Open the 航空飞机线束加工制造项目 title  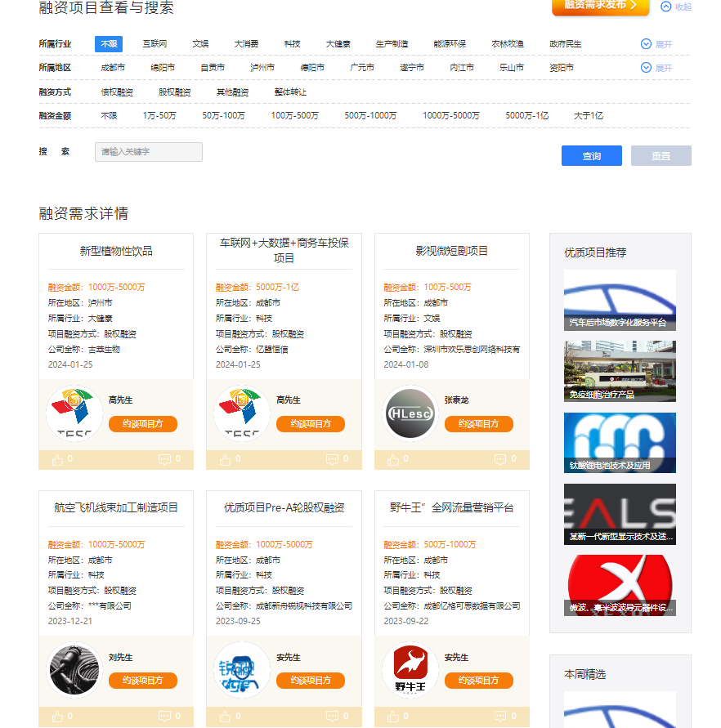coord(116,508)
